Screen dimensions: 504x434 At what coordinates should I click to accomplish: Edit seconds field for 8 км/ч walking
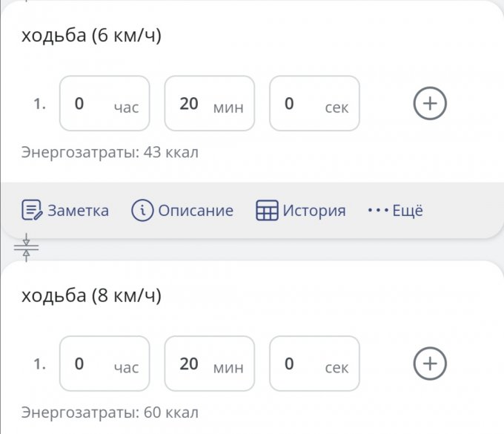coord(314,364)
